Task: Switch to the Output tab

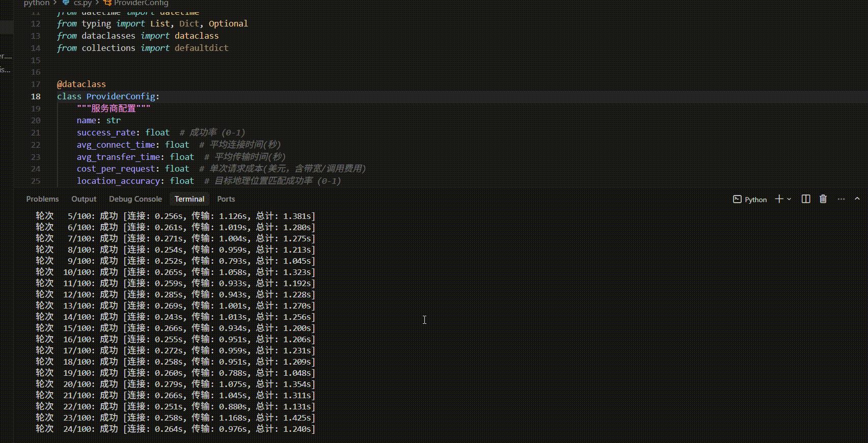Action: [x=84, y=199]
